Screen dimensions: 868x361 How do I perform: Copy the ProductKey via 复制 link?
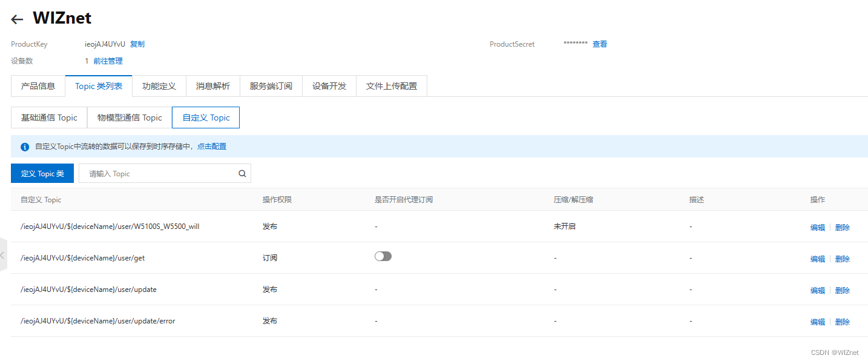click(137, 44)
